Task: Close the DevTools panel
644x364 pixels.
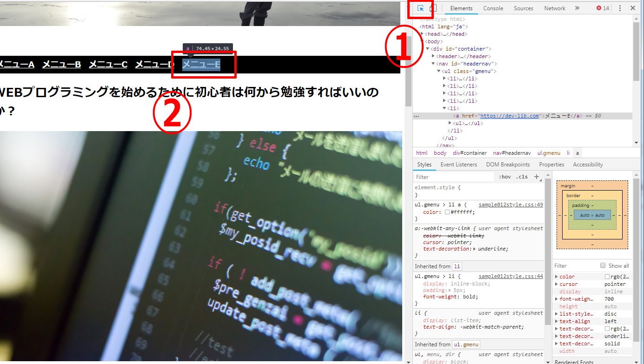Action: (633, 8)
